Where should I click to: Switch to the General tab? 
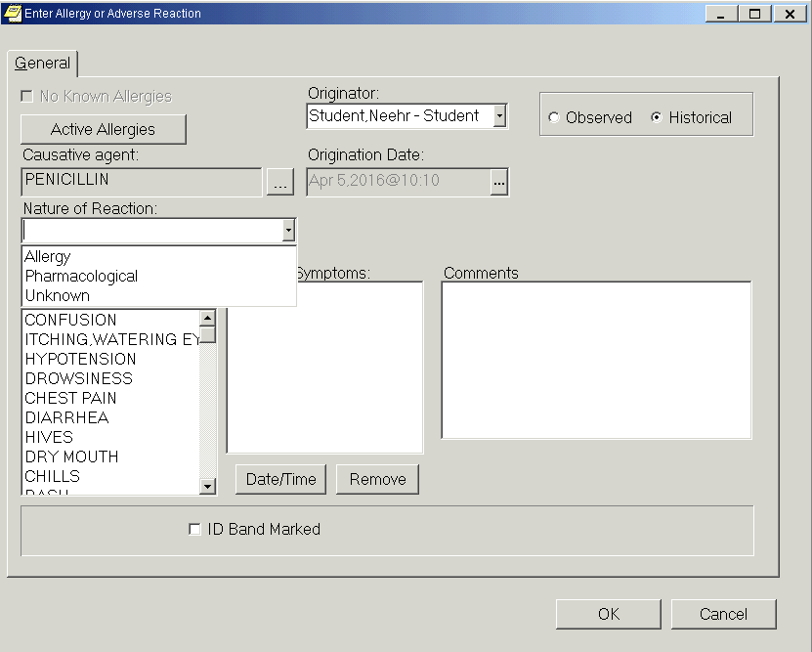coord(42,63)
